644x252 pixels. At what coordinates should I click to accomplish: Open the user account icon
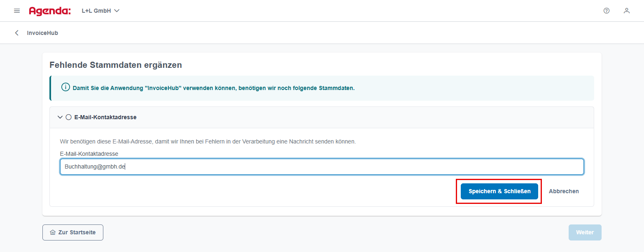[627, 11]
